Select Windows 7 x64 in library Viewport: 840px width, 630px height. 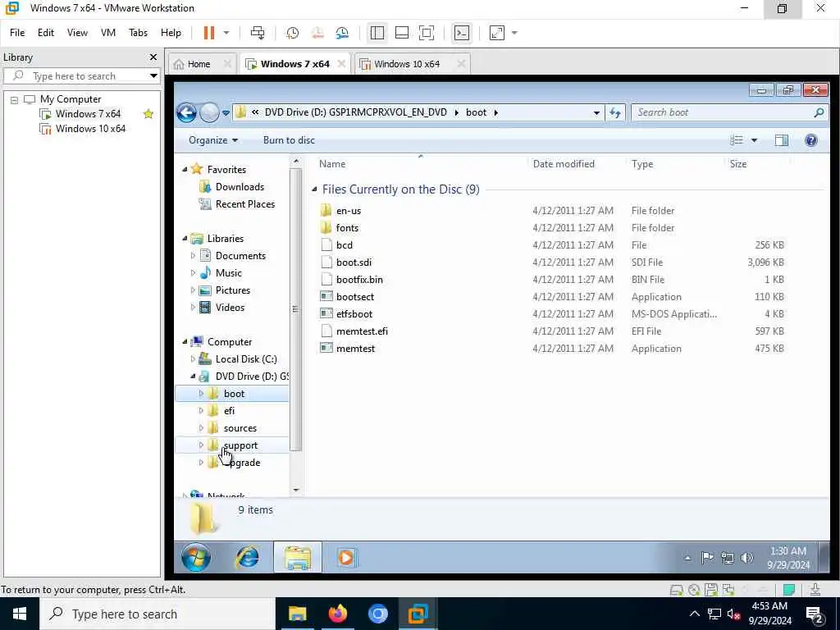[x=88, y=113]
